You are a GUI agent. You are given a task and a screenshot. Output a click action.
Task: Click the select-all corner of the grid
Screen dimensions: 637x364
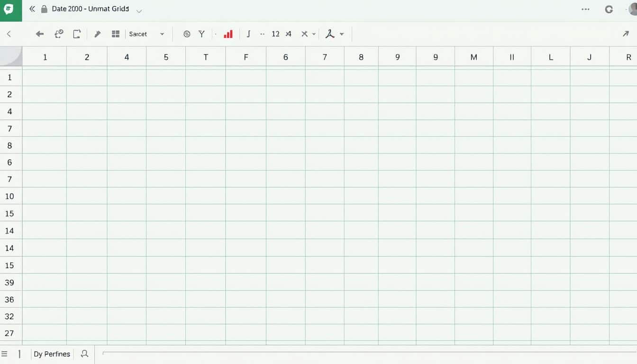click(x=11, y=56)
